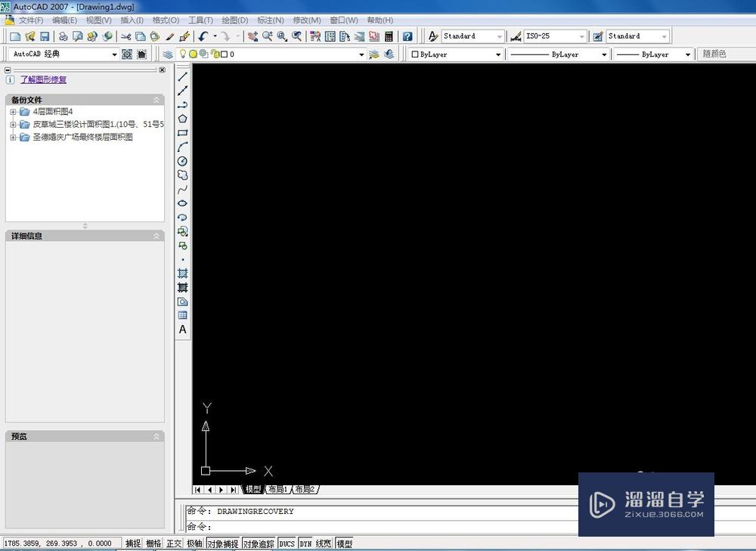Image resolution: width=756 pixels, height=551 pixels.
Task: Select the Spline draw tool
Action: point(183,190)
